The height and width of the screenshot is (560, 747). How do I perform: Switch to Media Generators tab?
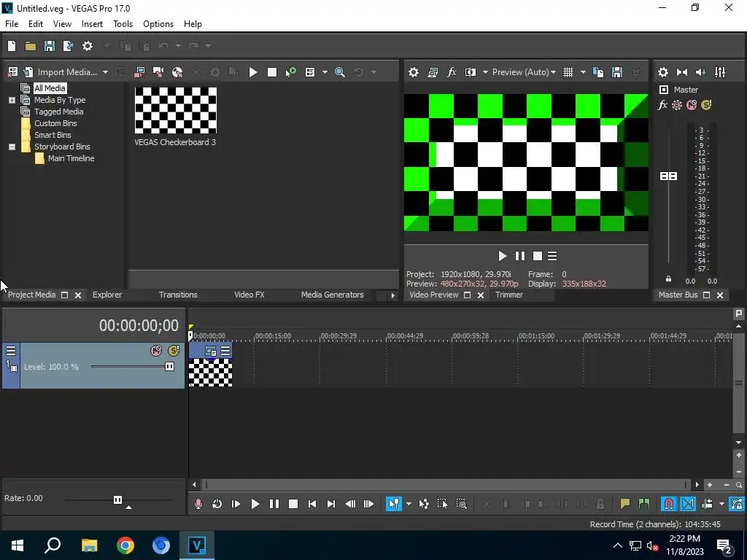(x=332, y=295)
